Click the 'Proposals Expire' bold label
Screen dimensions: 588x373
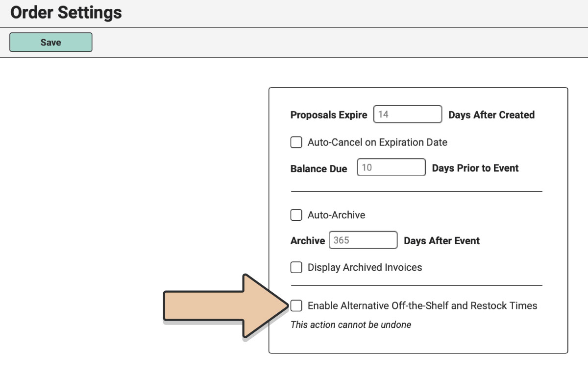tap(329, 115)
